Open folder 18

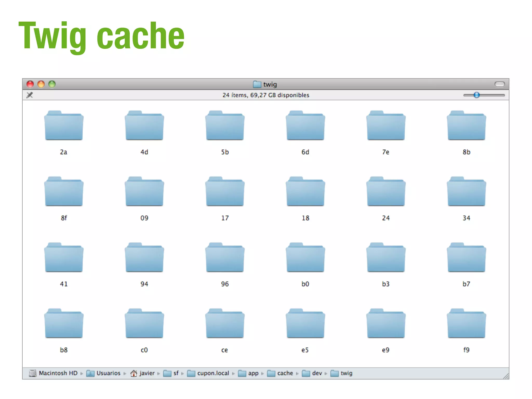(305, 191)
